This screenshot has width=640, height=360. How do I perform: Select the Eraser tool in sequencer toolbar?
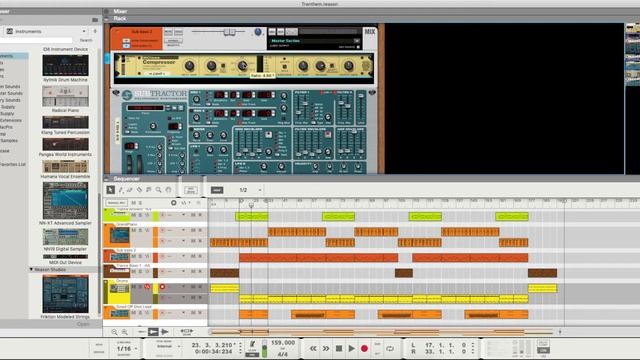tap(130, 190)
